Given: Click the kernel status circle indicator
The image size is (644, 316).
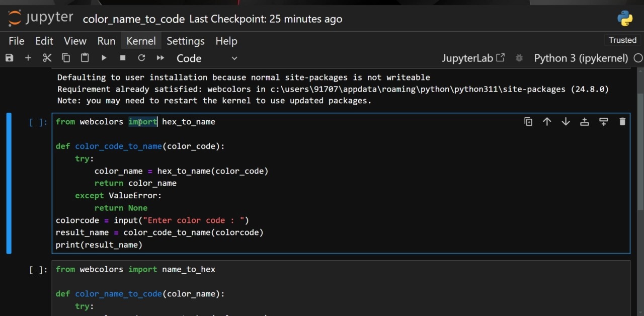Looking at the screenshot, I should (638, 58).
